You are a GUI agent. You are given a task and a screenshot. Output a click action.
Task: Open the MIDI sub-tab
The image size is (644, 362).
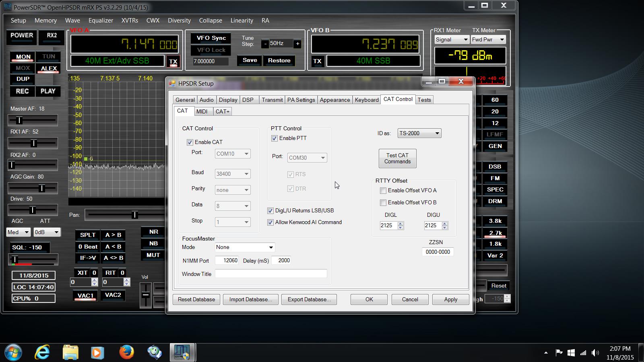pyautogui.click(x=202, y=111)
